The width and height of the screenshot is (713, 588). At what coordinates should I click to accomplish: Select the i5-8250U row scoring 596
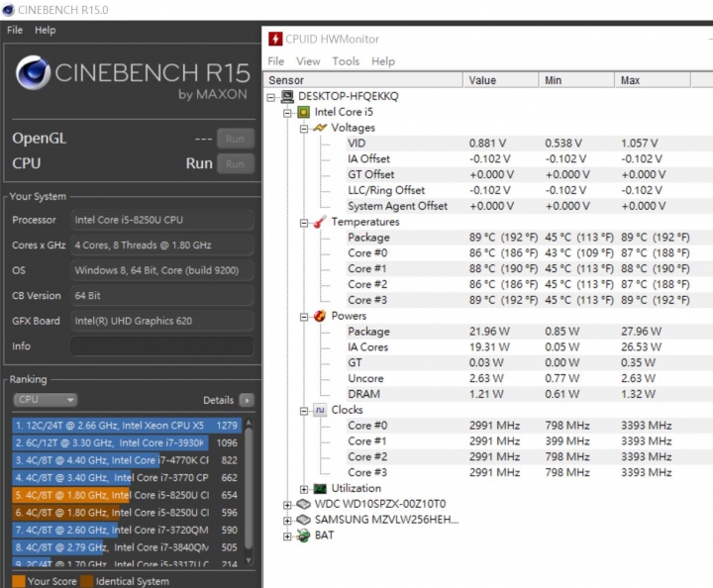click(127, 513)
